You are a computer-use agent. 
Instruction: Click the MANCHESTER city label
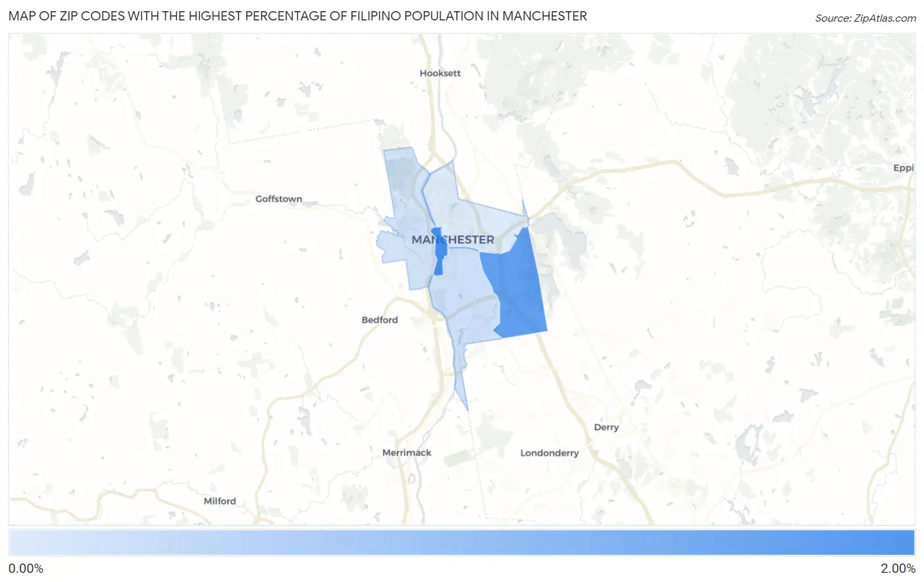click(x=453, y=239)
